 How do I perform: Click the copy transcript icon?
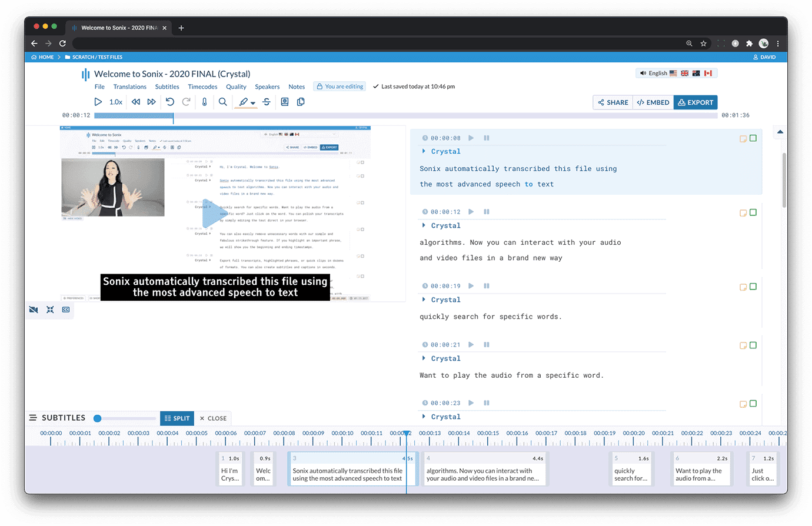[x=301, y=102]
